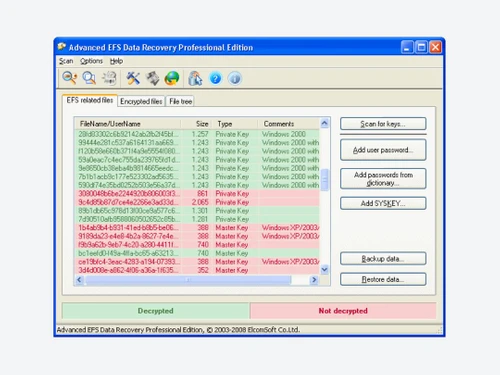Select Master Key row starting ce19bfc4-3eac

(197, 262)
